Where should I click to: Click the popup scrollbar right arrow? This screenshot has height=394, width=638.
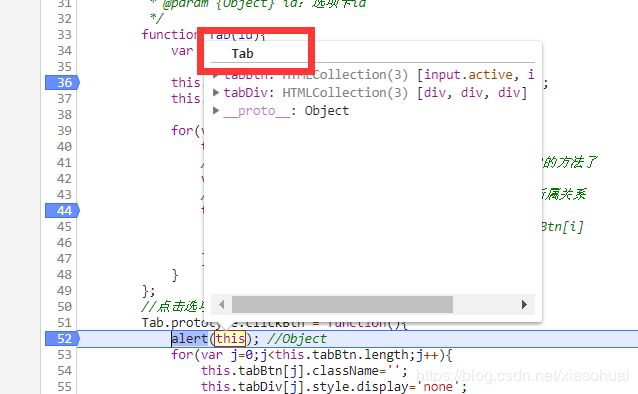pos(524,304)
